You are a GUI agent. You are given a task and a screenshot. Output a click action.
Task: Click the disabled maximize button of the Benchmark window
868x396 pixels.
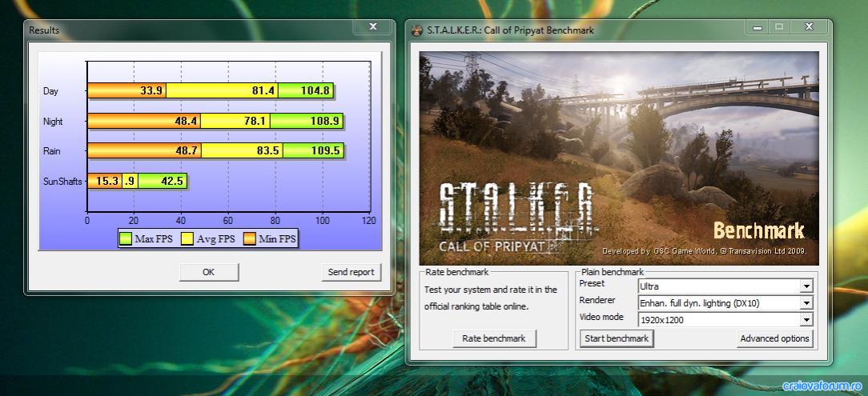click(x=779, y=26)
